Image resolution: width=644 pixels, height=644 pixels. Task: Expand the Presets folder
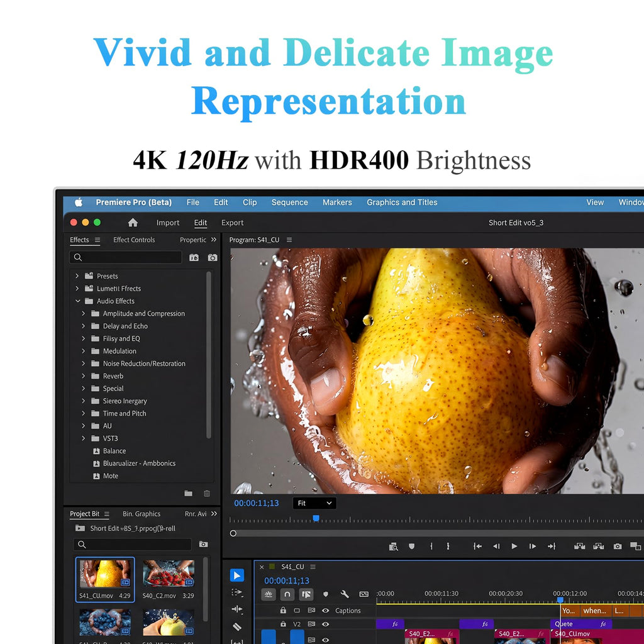pos(77,276)
